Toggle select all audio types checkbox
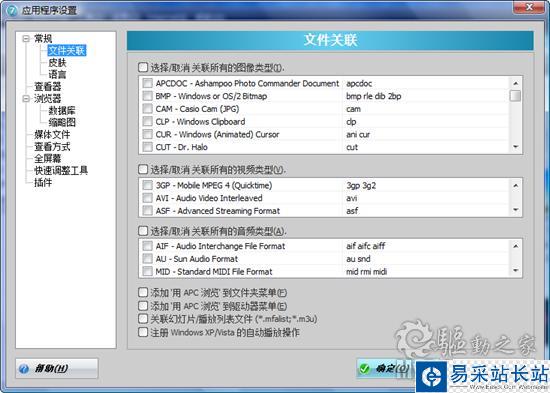 pyautogui.click(x=143, y=231)
